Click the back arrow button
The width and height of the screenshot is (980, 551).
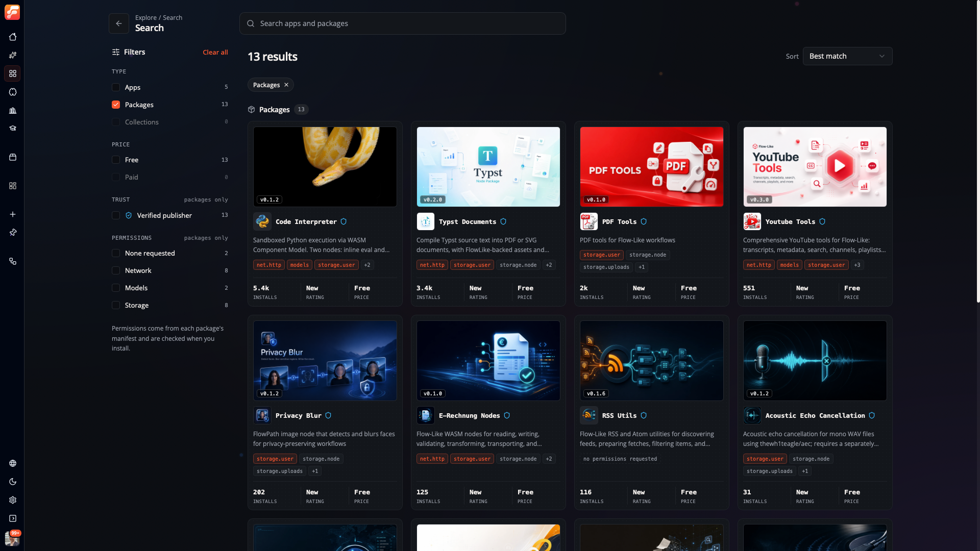coord(119,23)
